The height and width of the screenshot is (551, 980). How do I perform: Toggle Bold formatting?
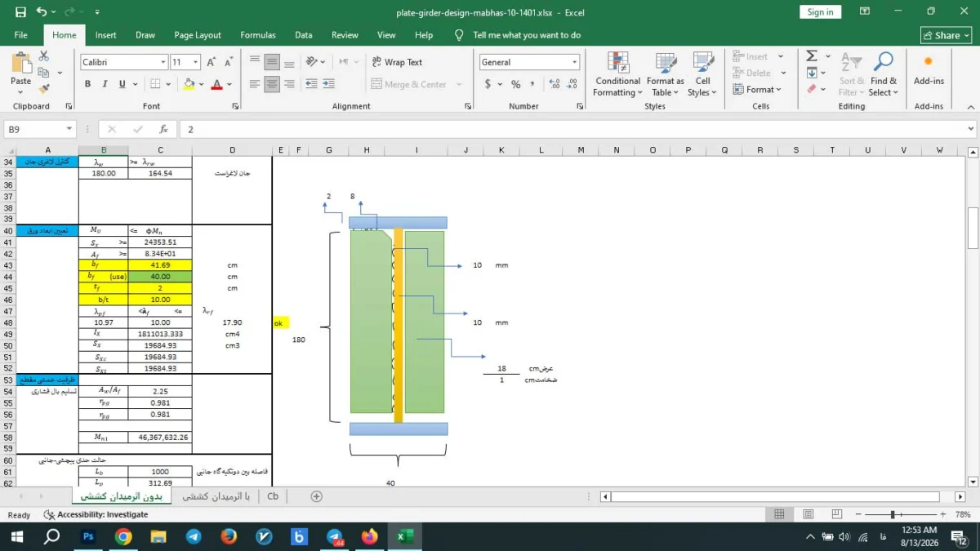87,84
